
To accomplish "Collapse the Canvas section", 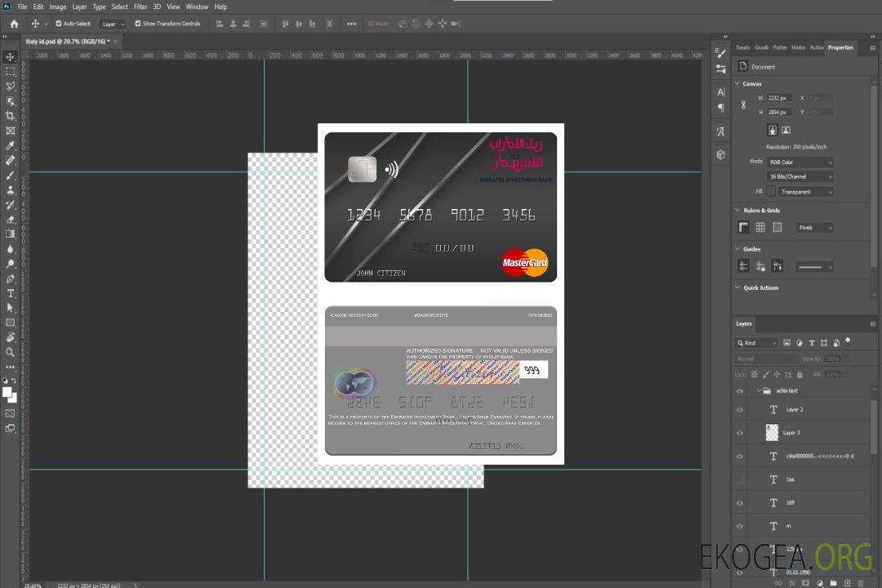I will tap(737, 83).
